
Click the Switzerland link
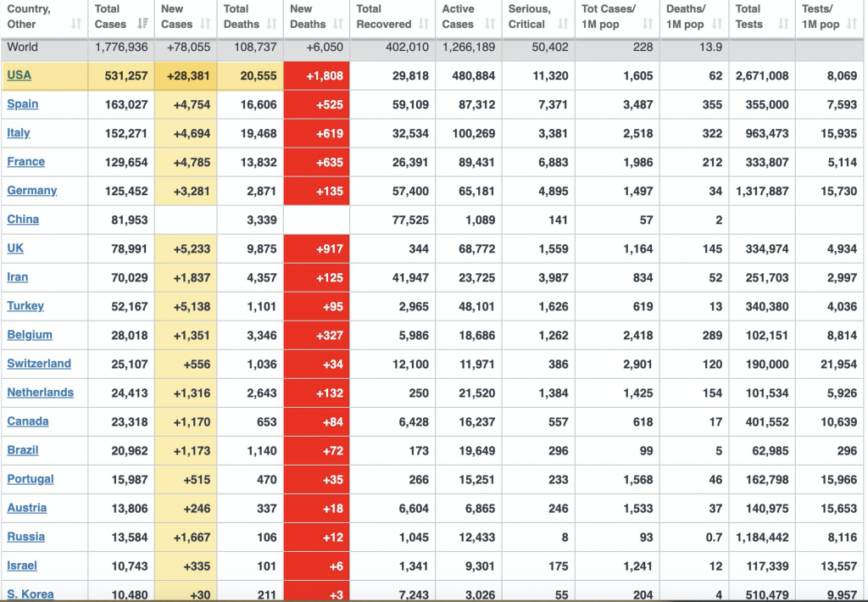click(39, 364)
